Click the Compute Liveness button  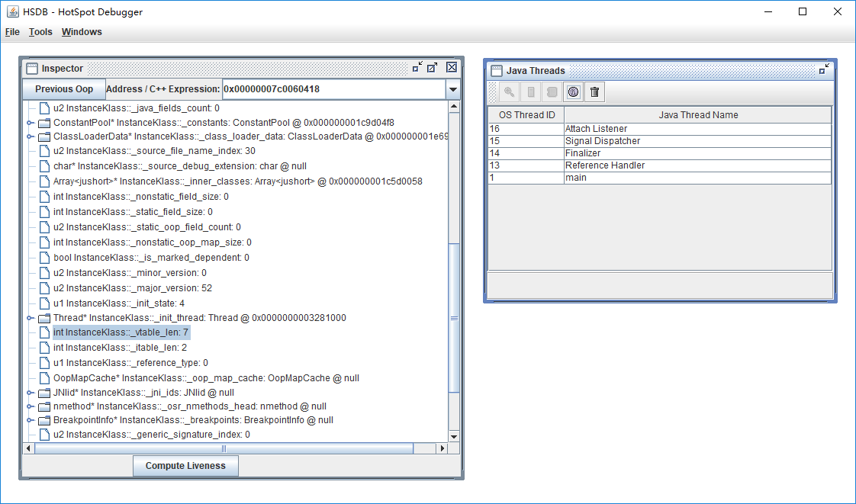[x=185, y=466]
